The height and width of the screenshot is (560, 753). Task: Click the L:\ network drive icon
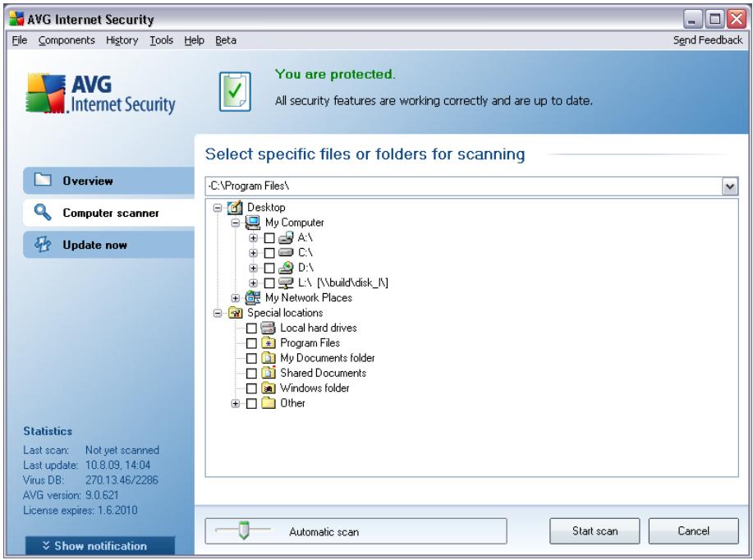coord(286,282)
